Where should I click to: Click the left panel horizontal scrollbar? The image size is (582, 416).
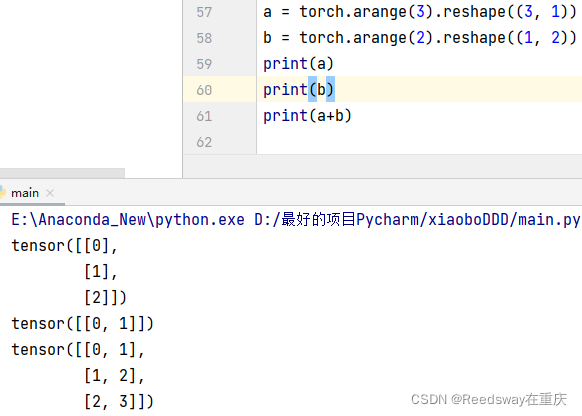pyautogui.click(x=62, y=173)
